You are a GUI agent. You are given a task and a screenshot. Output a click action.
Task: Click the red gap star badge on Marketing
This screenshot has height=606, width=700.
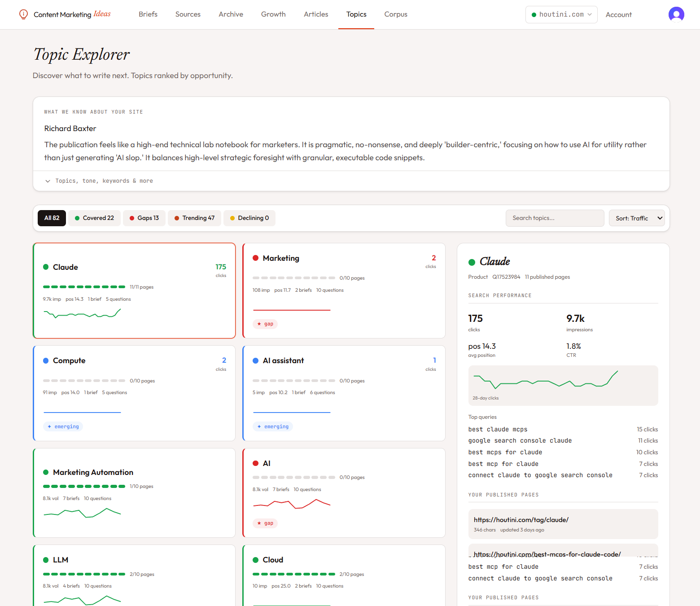[x=265, y=324]
